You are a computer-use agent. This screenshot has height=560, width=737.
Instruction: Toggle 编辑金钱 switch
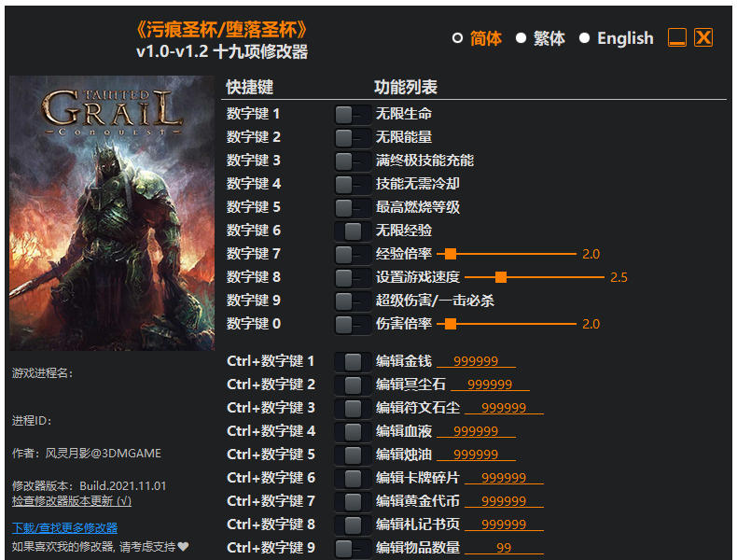353,362
